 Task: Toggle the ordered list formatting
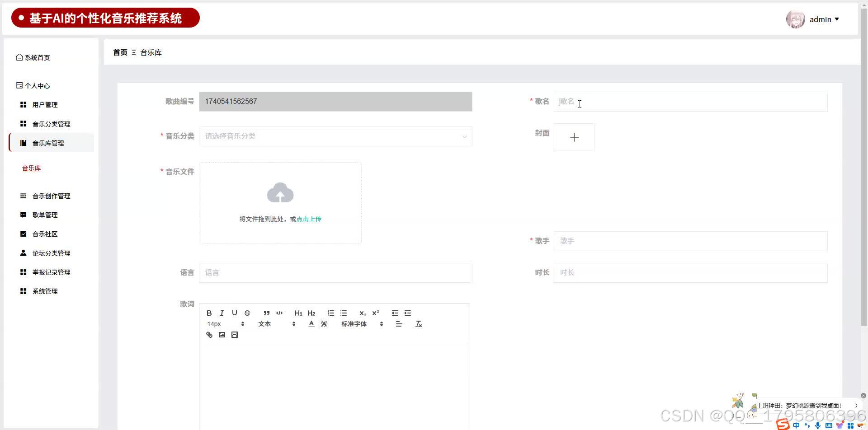coord(331,313)
